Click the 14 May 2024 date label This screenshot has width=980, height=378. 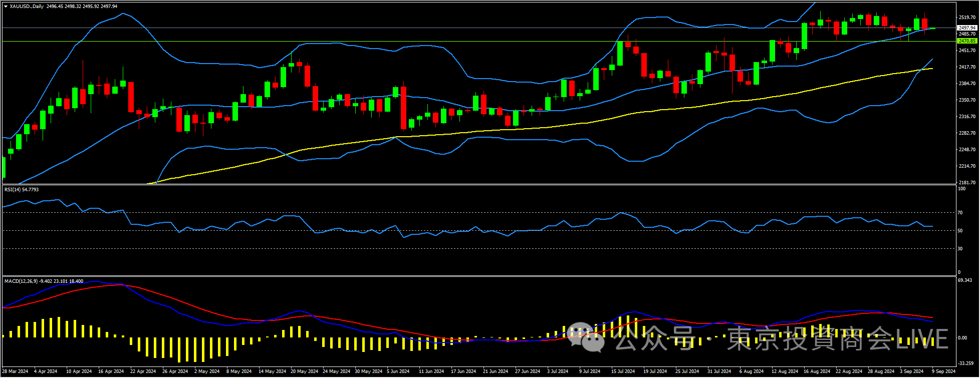pyautogui.click(x=272, y=371)
